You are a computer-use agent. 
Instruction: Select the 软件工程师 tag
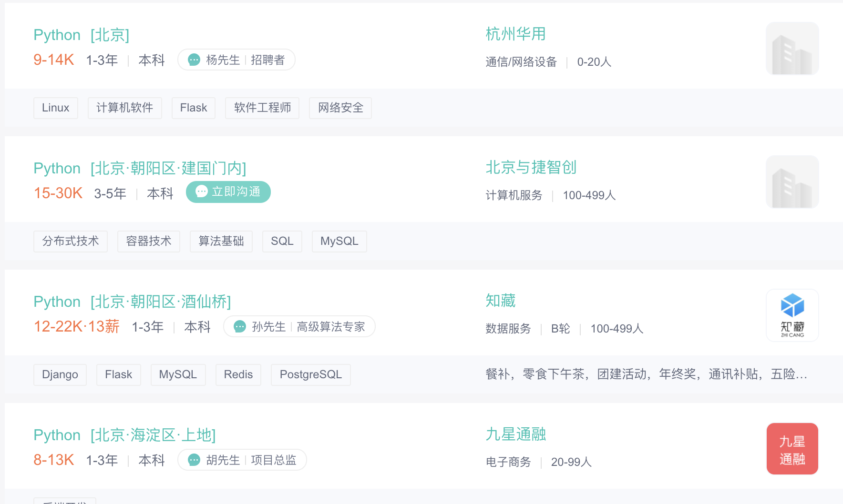(x=262, y=108)
